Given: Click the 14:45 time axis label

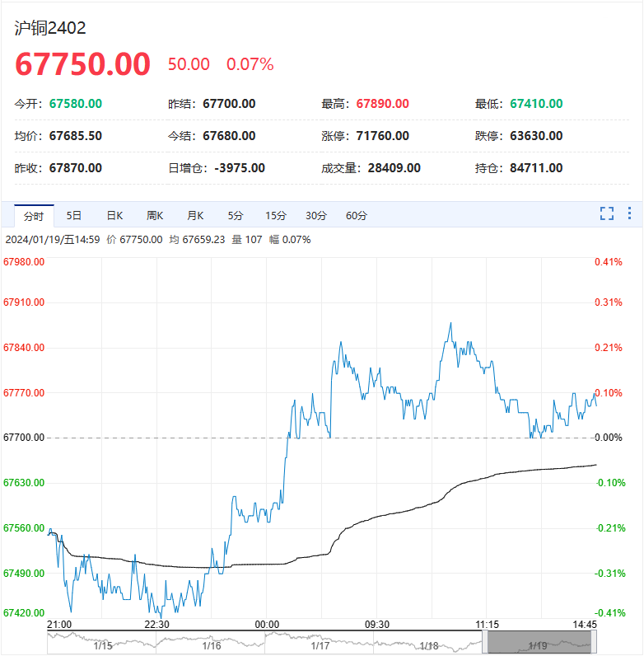Looking at the screenshot, I should tap(585, 625).
